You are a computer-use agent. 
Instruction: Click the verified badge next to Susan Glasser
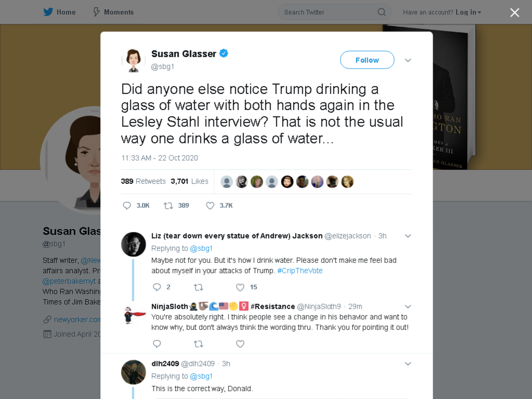tap(223, 54)
